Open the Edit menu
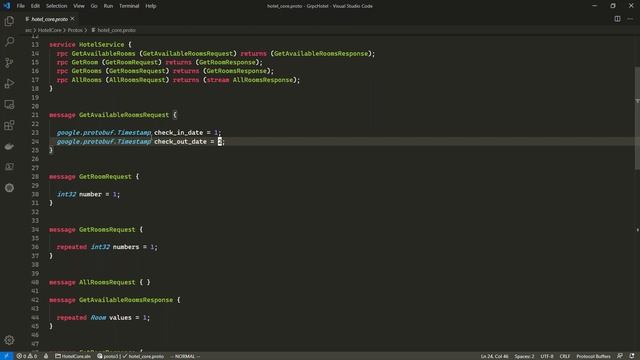The width and height of the screenshot is (640, 360). (x=36, y=6)
